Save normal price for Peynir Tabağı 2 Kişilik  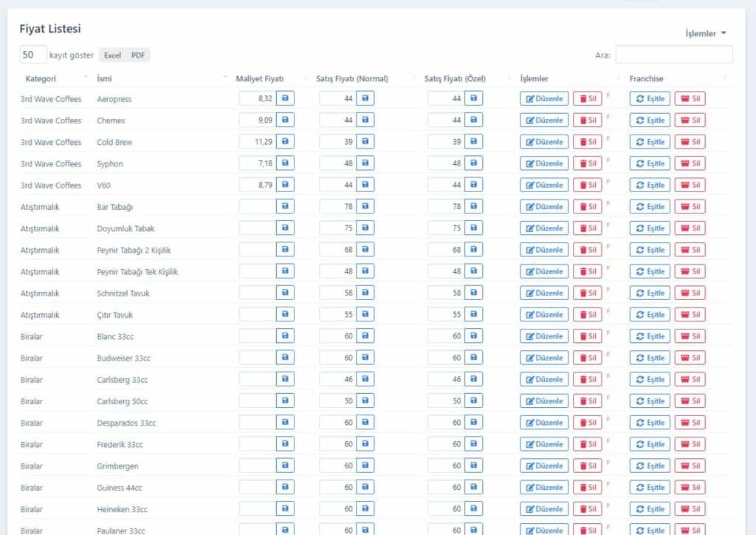[x=365, y=250]
